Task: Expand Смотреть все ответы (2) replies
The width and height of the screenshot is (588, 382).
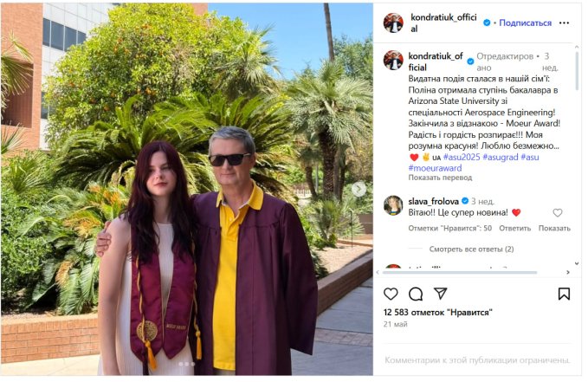Action: point(471,249)
